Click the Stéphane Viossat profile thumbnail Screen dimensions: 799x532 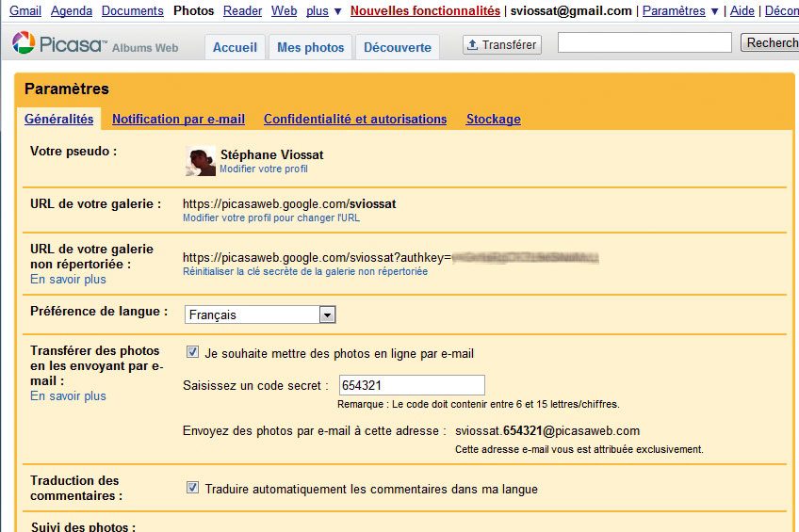click(x=201, y=161)
